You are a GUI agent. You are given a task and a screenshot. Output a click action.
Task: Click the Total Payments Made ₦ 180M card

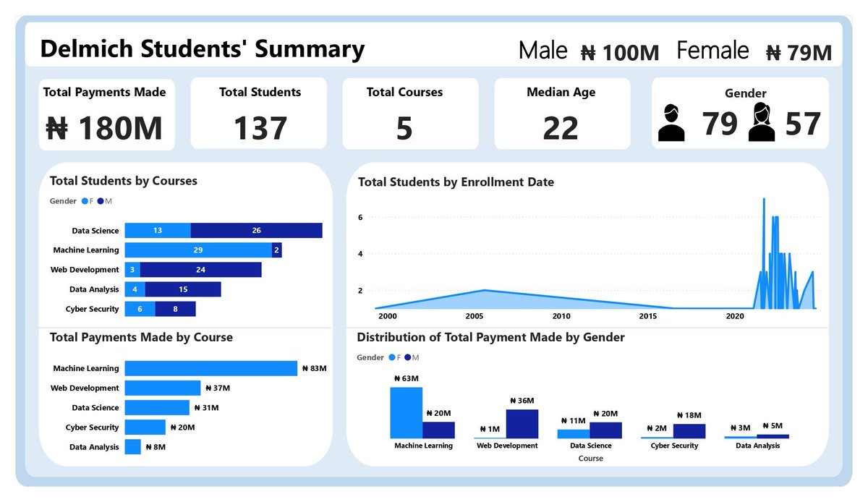coord(106,115)
